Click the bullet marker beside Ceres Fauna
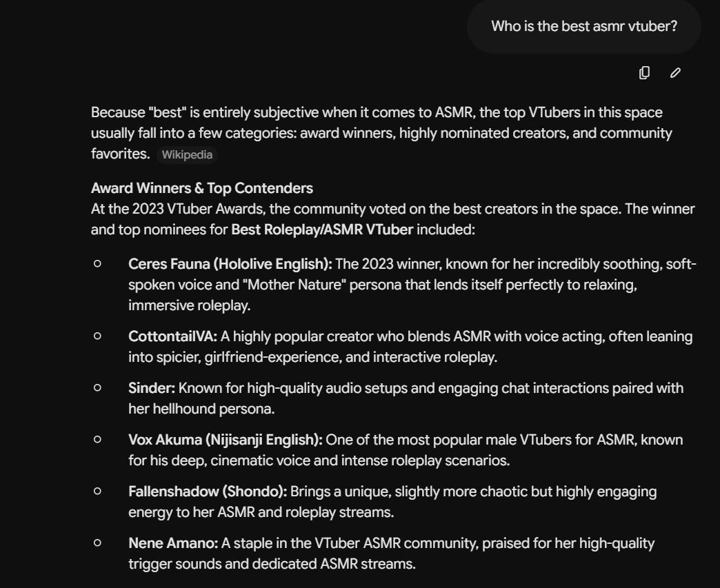The image size is (720, 588). (97, 263)
